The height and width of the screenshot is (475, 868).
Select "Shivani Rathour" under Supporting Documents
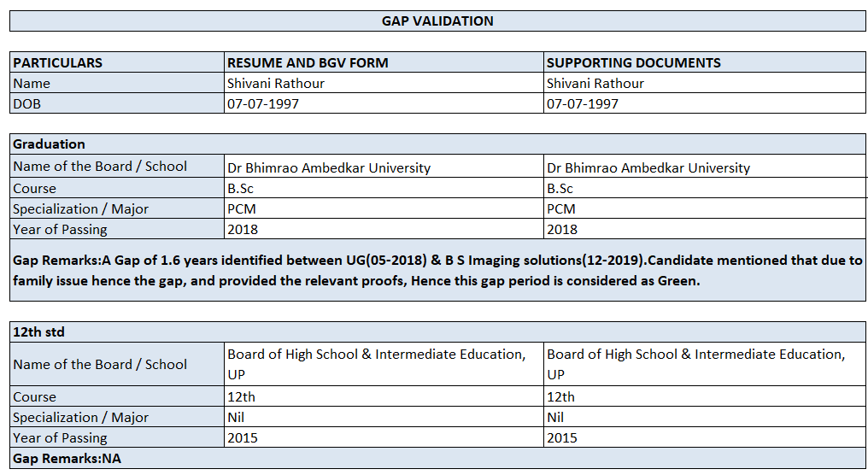click(705, 83)
